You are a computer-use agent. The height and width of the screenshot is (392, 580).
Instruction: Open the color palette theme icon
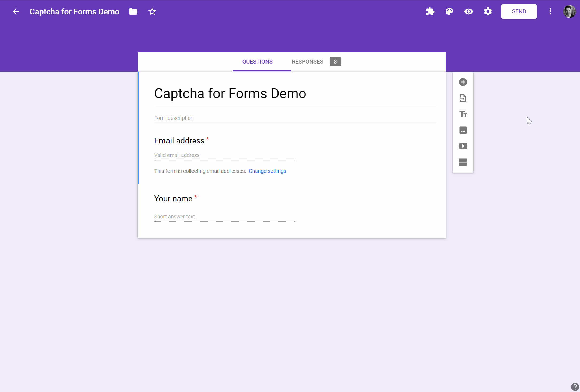click(449, 11)
